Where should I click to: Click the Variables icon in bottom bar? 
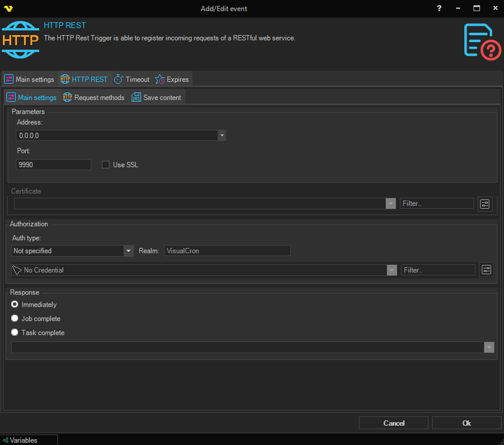pyautogui.click(x=5, y=440)
